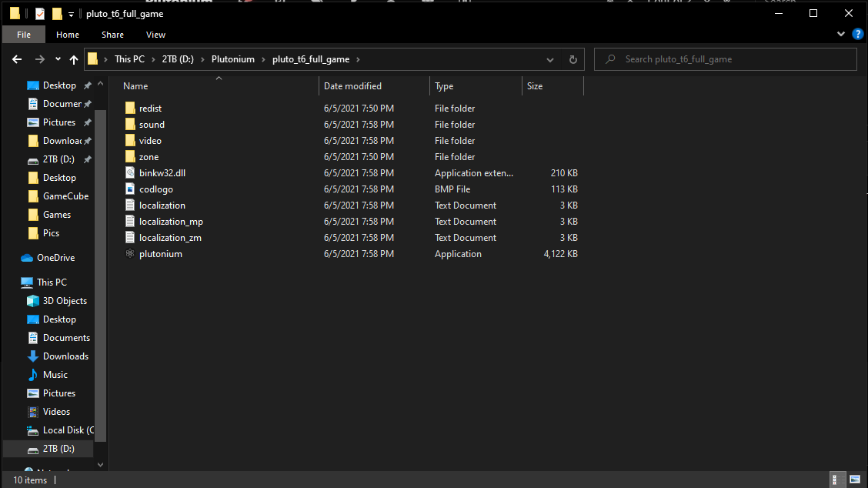Switch to the Home ribbon tab

click(68, 35)
